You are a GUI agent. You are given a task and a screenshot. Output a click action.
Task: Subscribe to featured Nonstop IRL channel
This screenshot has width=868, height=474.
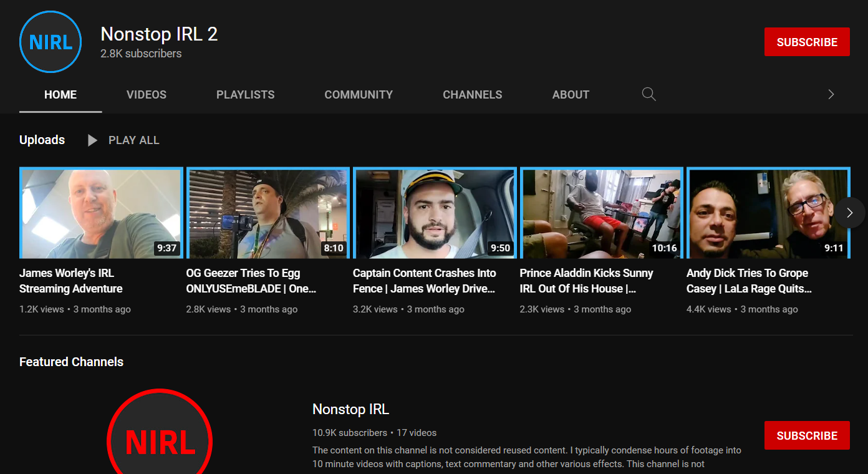[x=807, y=435]
